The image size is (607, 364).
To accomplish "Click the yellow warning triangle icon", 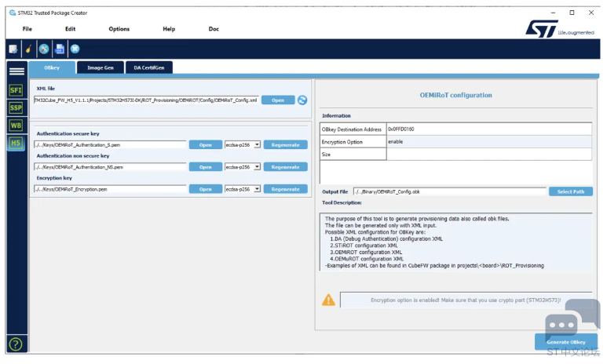I will point(329,300).
